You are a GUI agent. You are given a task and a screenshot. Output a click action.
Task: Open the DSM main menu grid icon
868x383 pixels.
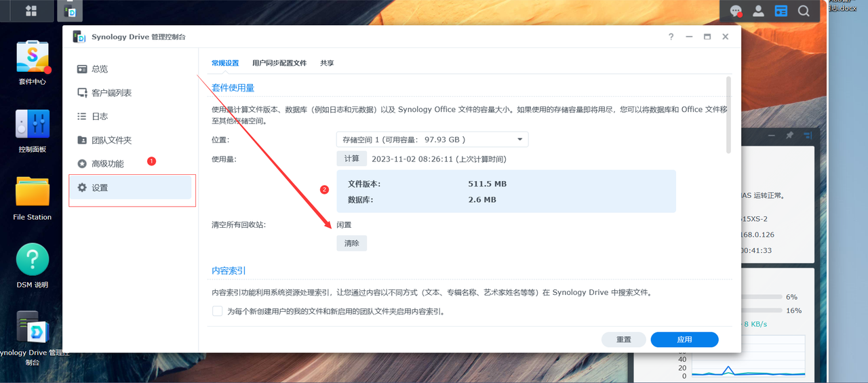pos(31,11)
